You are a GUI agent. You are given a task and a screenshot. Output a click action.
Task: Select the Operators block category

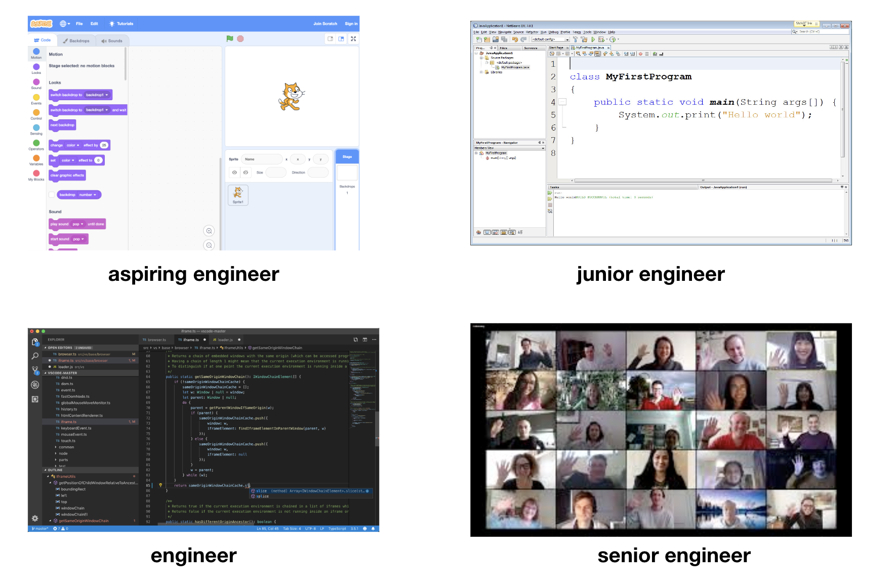[x=36, y=145]
